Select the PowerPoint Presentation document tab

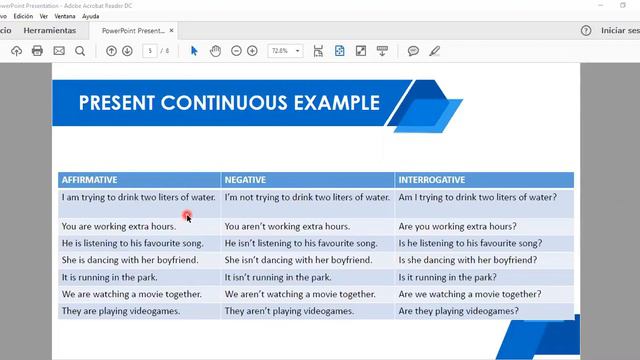(x=133, y=31)
